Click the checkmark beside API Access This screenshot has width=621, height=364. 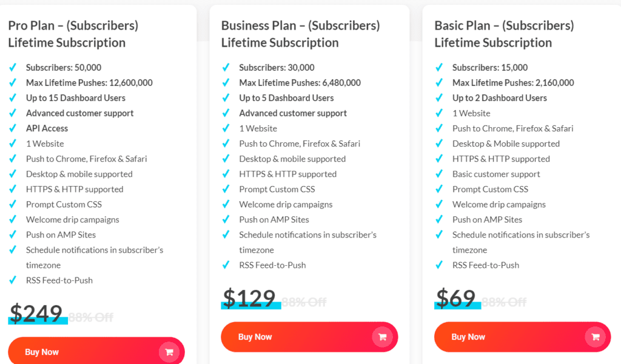(13, 128)
